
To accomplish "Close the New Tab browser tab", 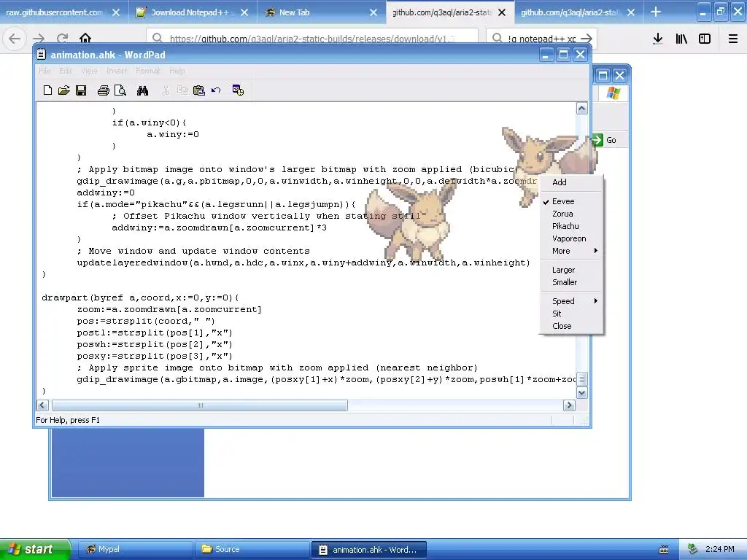I will point(373,12).
